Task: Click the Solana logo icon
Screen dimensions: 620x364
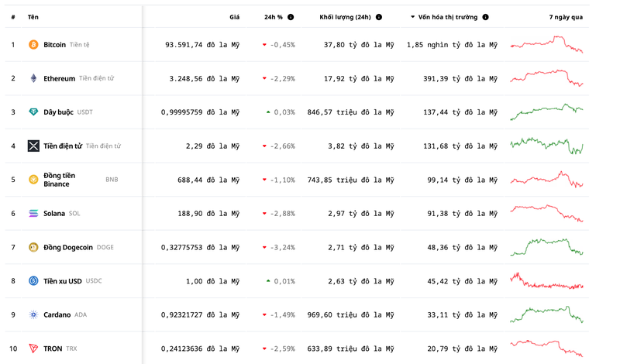Action: [x=33, y=214]
